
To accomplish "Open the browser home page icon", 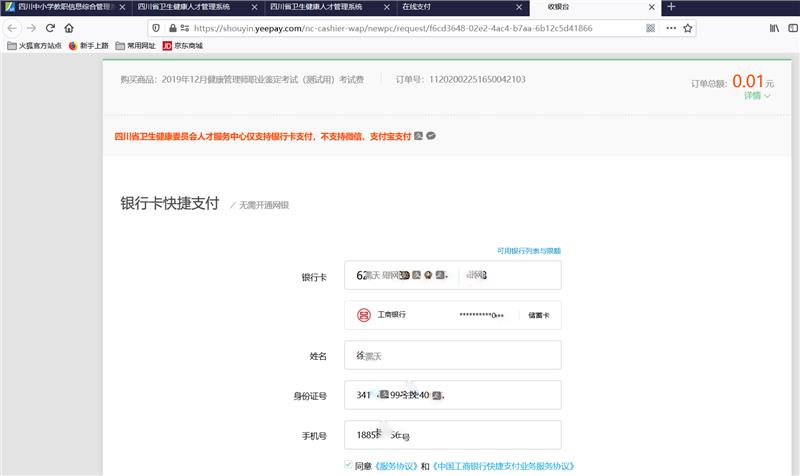I will point(69,28).
